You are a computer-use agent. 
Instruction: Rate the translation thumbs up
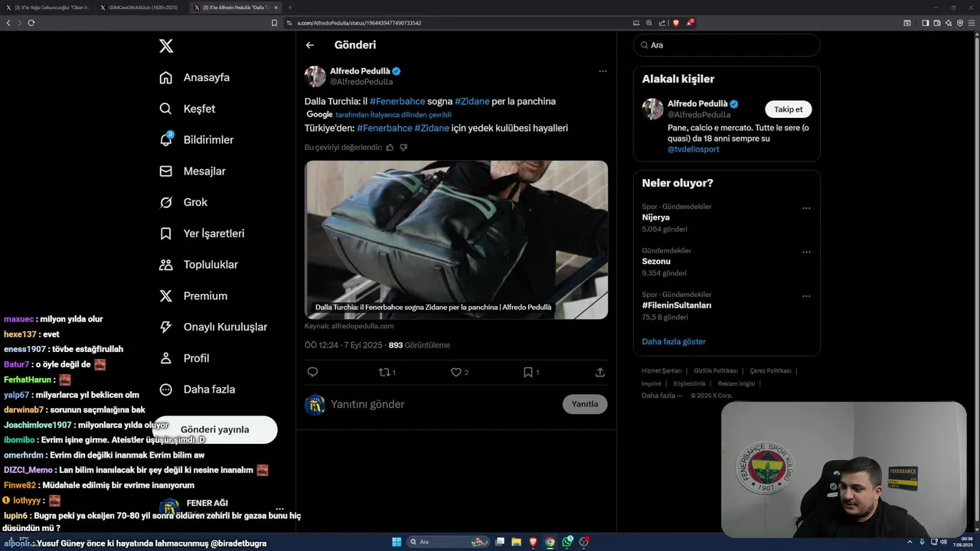(x=390, y=148)
